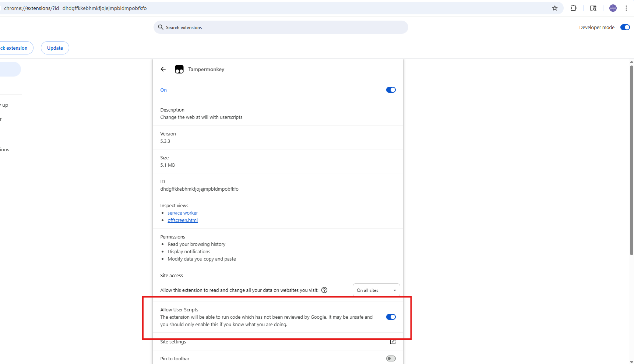Image resolution: width=634 pixels, height=364 pixels.
Task: Open the service worker inspect view
Action: coord(183,213)
